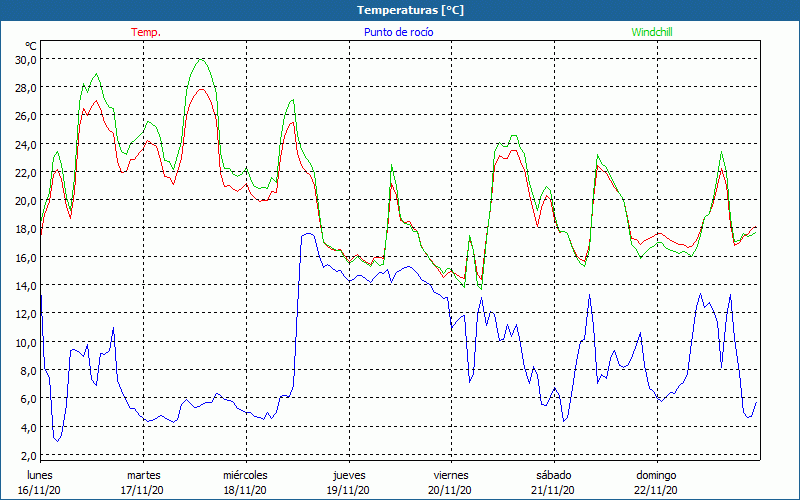This screenshot has width=800, height=500.
Task: Select the miércoles day label
Action: pyautogui.click(x=245, y=475)
